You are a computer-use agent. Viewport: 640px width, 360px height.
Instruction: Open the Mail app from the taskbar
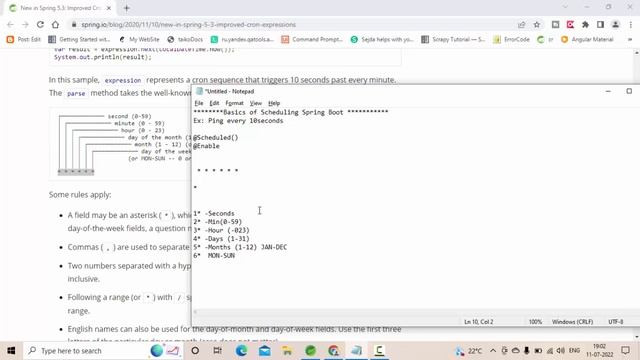pos(264,351)
